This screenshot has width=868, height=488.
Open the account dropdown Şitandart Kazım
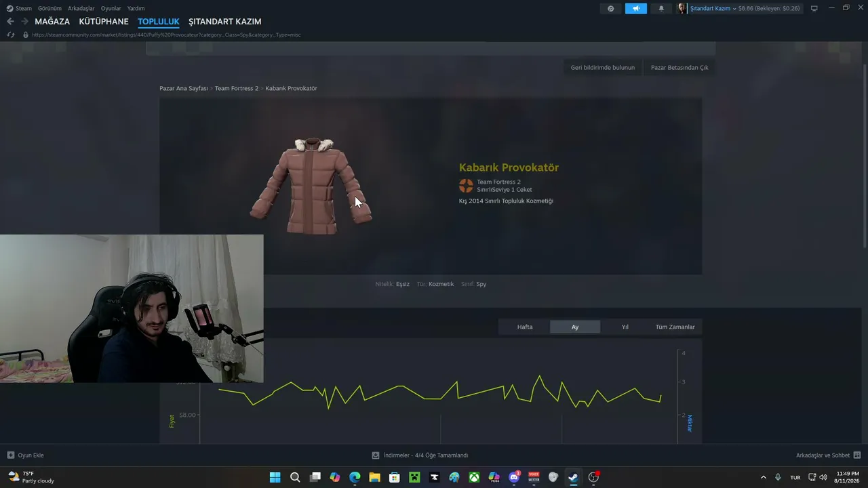pos(713,9)
